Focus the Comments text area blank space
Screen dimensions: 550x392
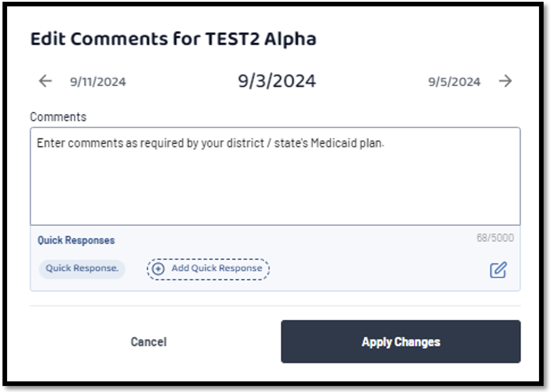[x=275, y=188]
